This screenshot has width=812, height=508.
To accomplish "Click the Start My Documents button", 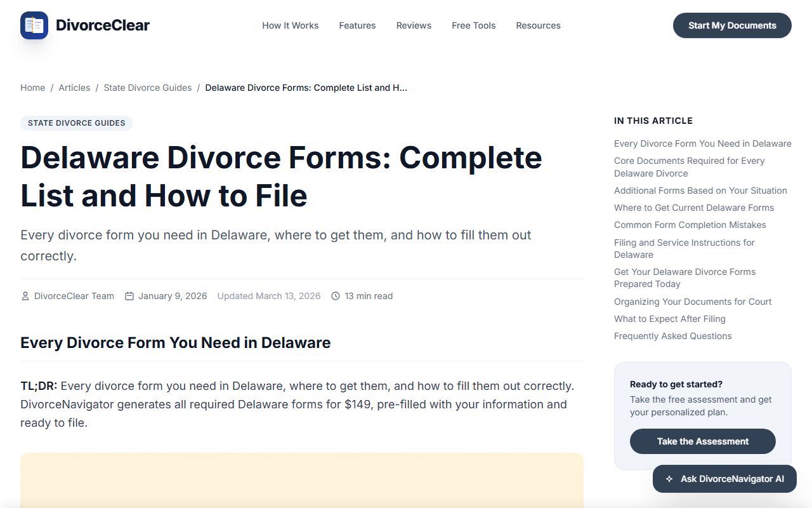I will [732, 25].
